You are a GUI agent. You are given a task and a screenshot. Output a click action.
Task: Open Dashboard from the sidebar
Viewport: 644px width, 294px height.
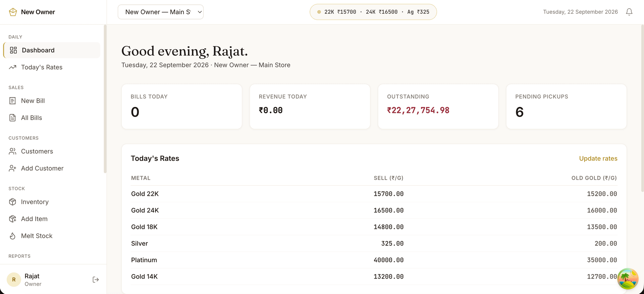coord(52,50)
